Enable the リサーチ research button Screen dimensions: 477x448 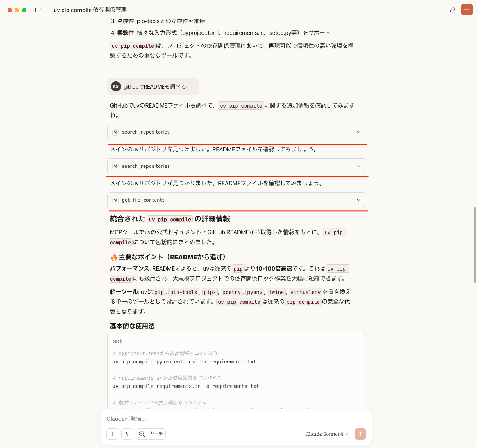pyautogui.click(x=151, y=434)
